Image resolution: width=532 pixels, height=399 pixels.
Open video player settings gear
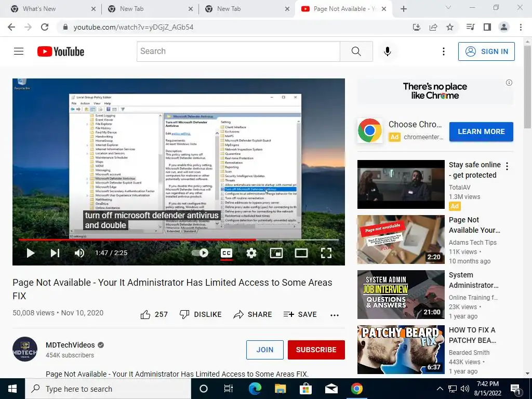pos(251,253)
